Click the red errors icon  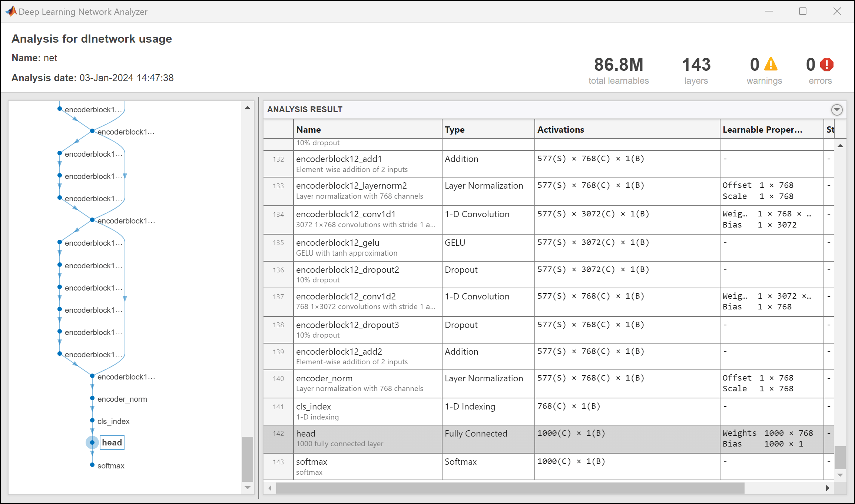coord(827,64)
